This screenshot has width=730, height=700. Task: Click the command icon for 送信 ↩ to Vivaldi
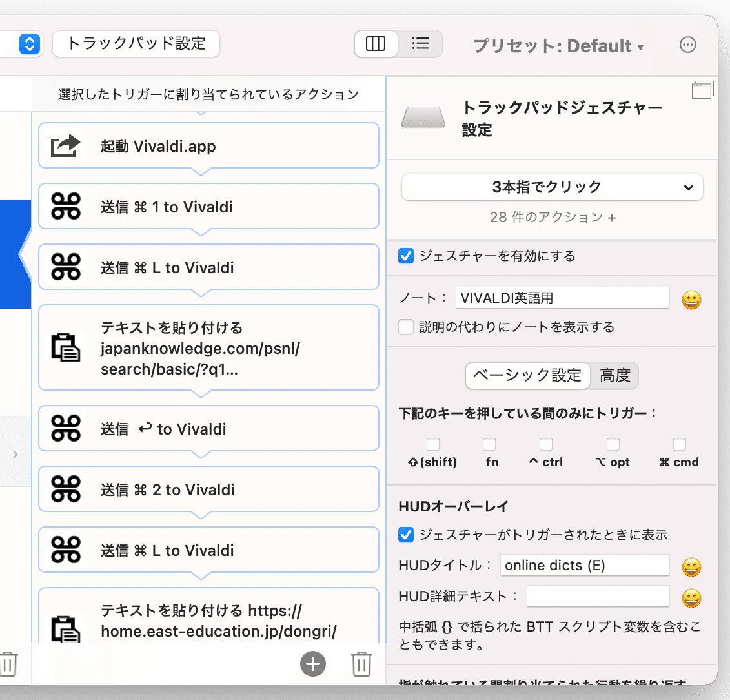pos(66,429)
